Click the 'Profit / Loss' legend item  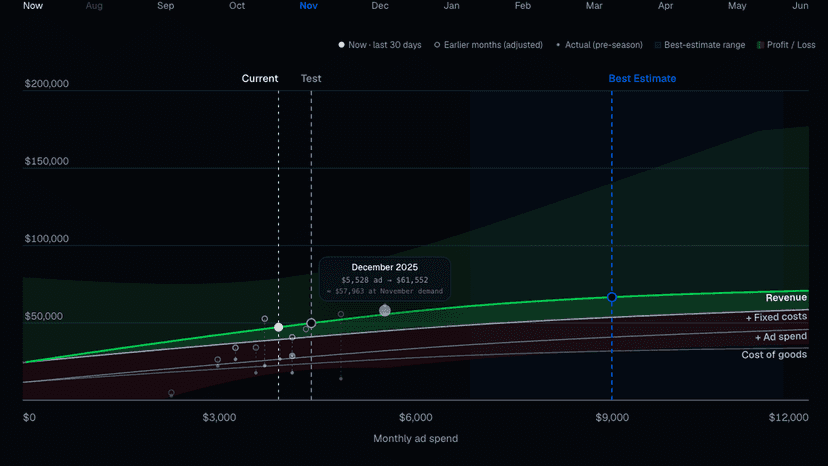786,45
